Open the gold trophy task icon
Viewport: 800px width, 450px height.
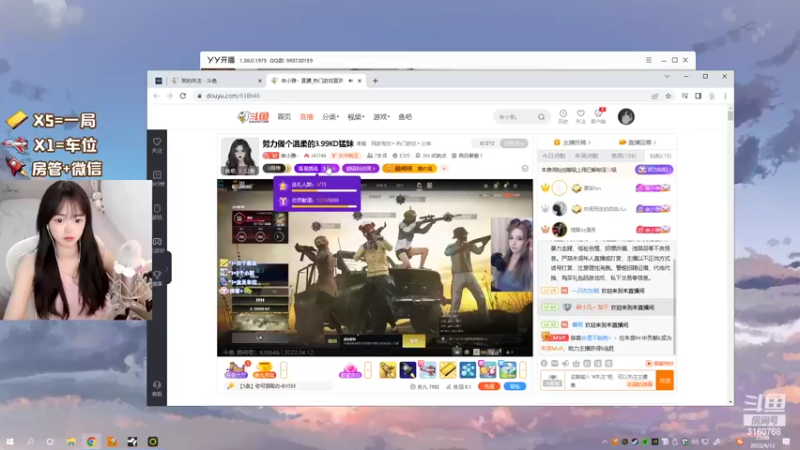tap(264, 370)
